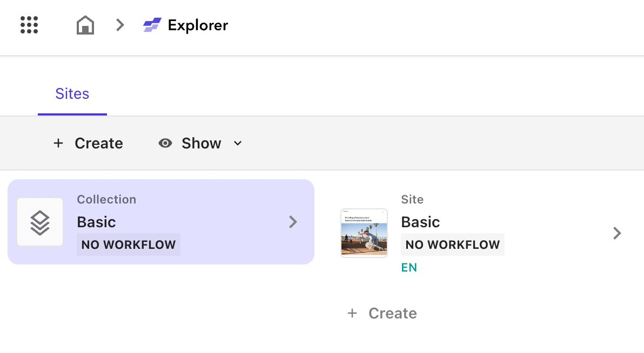
Task: Click the plus icon of the lower Create action
Action: [352, 313]
